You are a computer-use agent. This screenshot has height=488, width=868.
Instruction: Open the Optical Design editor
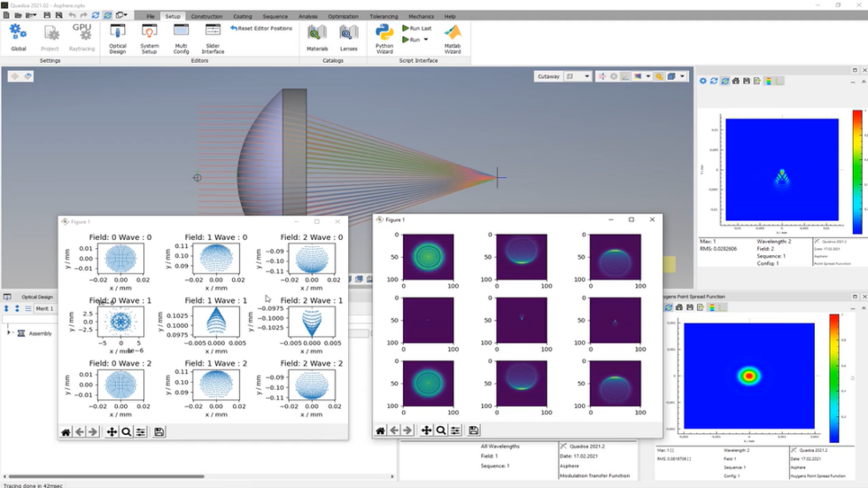(117, 39)
